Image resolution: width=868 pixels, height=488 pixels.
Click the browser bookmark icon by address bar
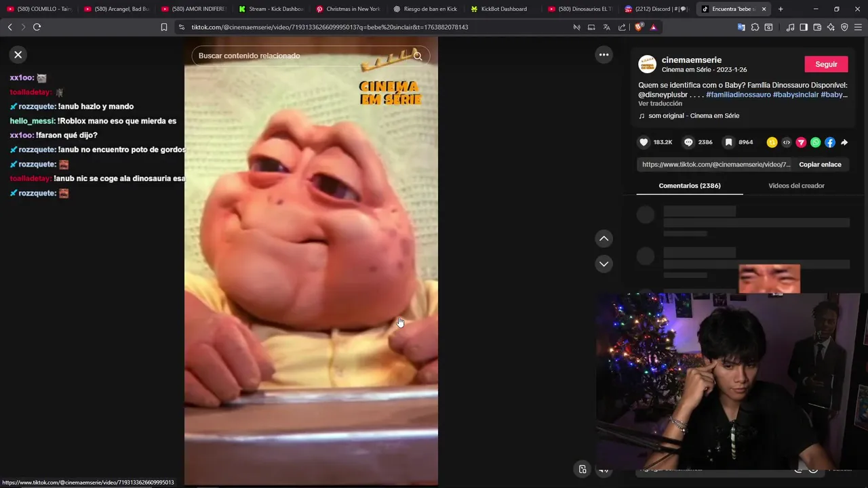pyautogui.click(x=164, y=27)
